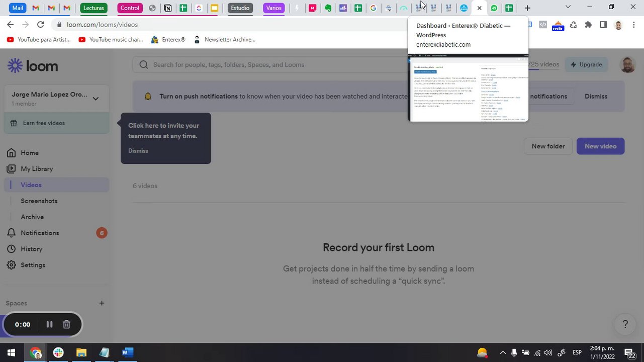
Task: Click the bell icon in banner
Action: tap(148, 97)
